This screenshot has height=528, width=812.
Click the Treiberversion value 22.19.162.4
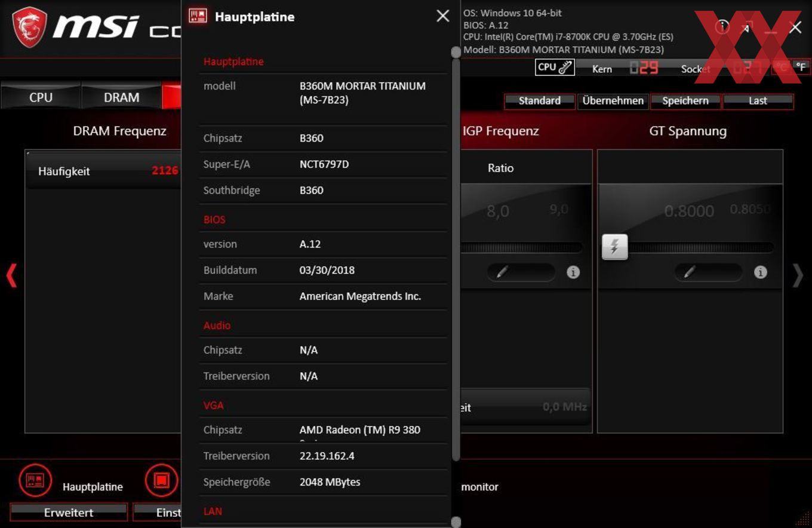tap(327, 456)
